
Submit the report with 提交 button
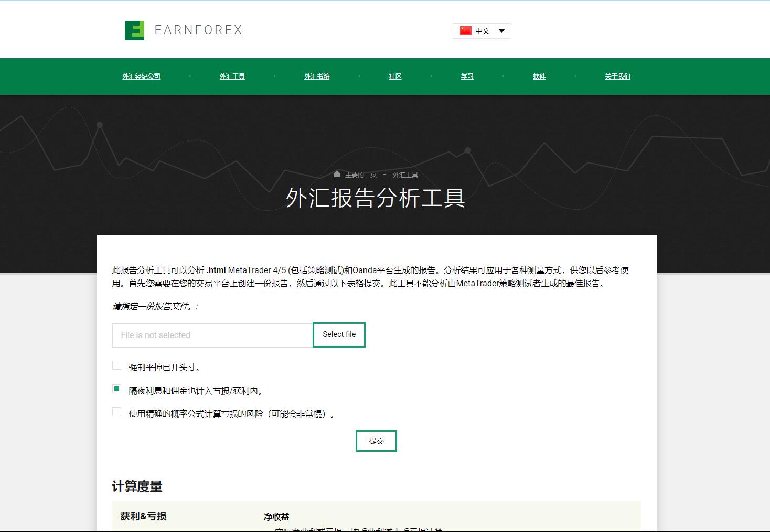[376, 441]
